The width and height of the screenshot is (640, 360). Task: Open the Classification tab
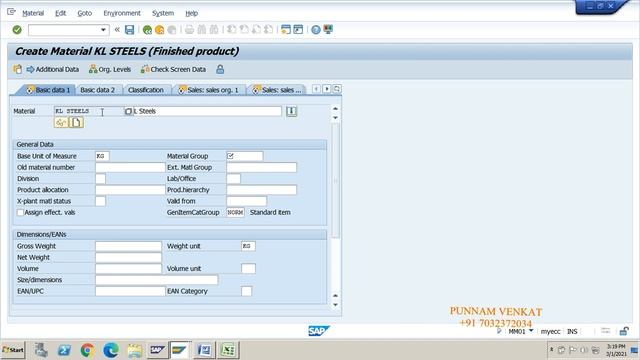tap(146, 90)
